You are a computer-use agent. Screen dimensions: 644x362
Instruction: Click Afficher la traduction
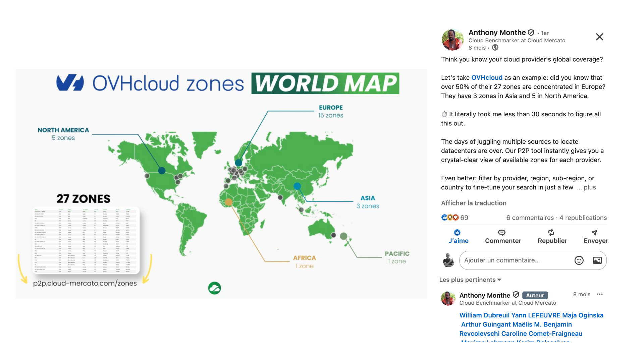(474, 203)
